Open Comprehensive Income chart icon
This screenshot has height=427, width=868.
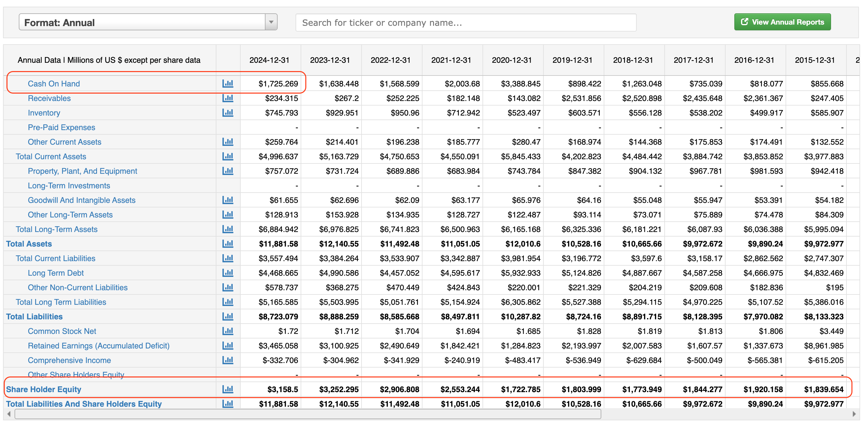coord(228,360)
